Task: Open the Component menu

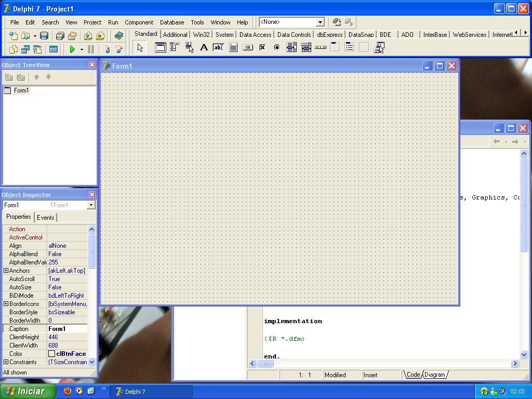Action: pos(139,22)
